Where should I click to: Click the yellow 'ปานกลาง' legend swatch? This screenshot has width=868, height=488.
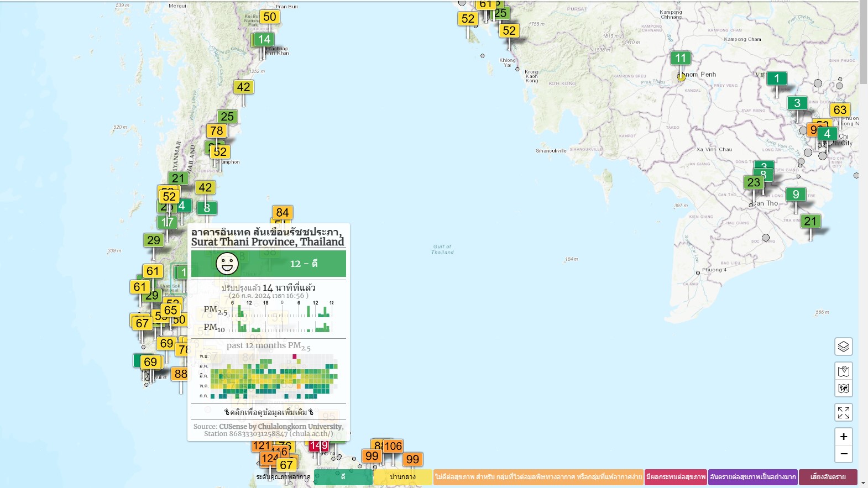(x=402, y=477)
